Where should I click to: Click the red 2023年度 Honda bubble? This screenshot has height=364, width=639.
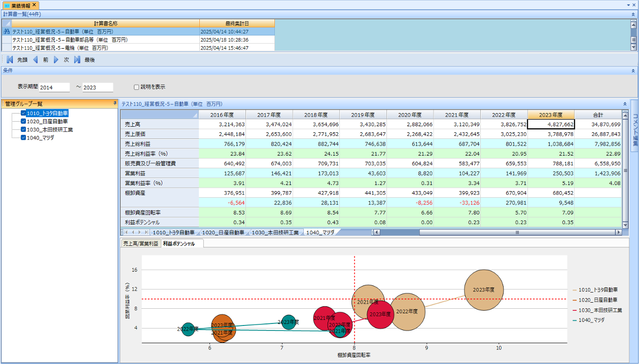click(380, 314)
